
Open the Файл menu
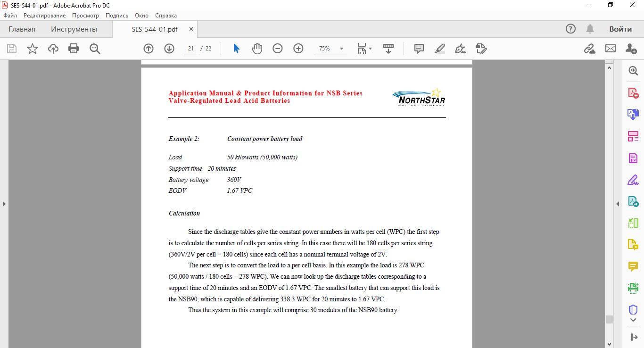[x=10, y=16]
